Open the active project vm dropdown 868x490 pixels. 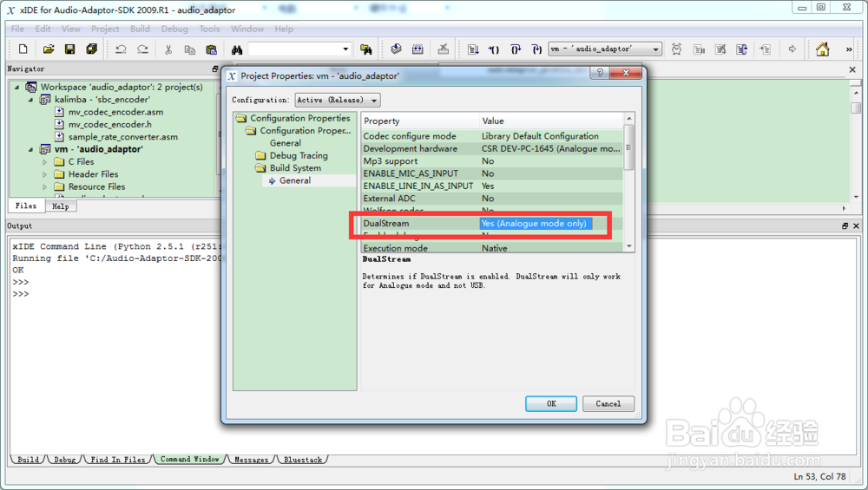pyautogui.click(x=605, y=49)
